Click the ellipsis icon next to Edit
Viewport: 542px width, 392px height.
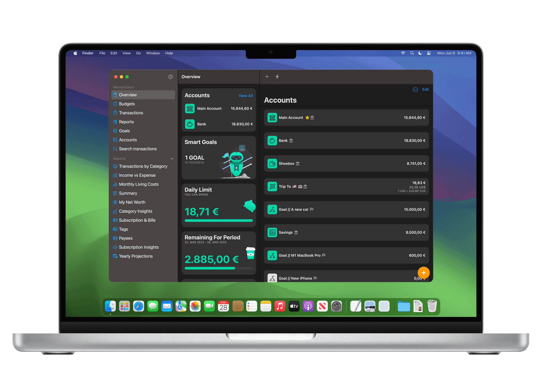[415, 89]
